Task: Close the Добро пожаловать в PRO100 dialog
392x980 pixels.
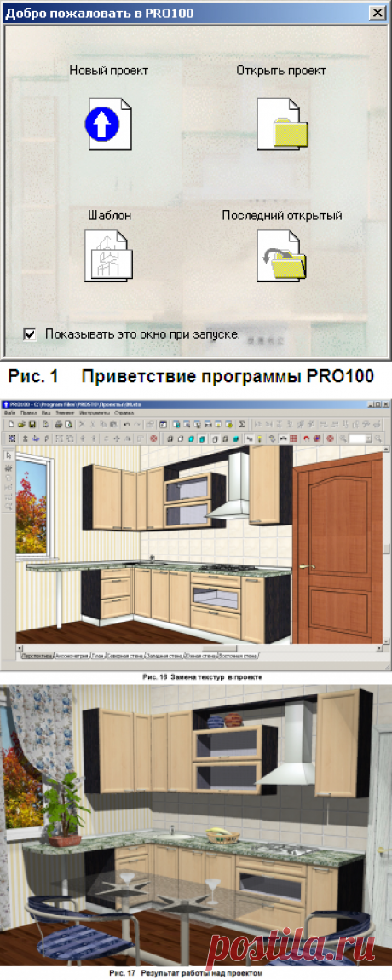Action: (x=377, y=13)
